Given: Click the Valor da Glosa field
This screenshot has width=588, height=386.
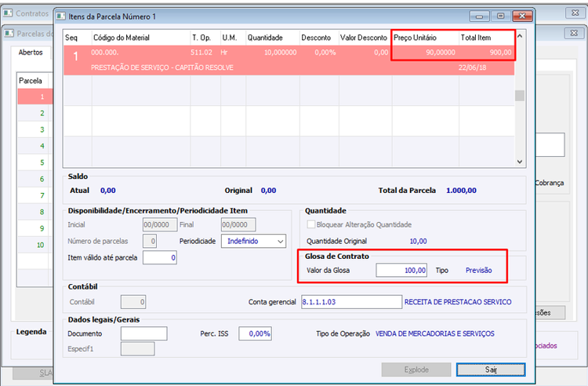Looking at the screenshot, I should 401,270.
